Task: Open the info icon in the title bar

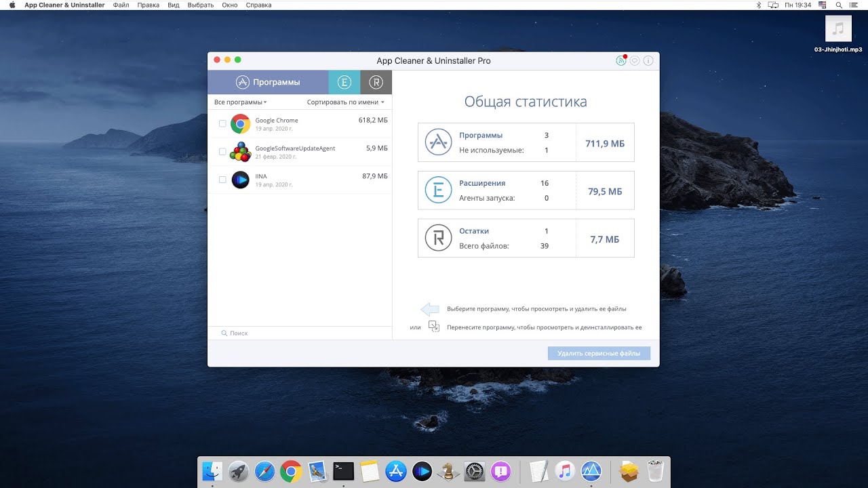Action: 648,60
